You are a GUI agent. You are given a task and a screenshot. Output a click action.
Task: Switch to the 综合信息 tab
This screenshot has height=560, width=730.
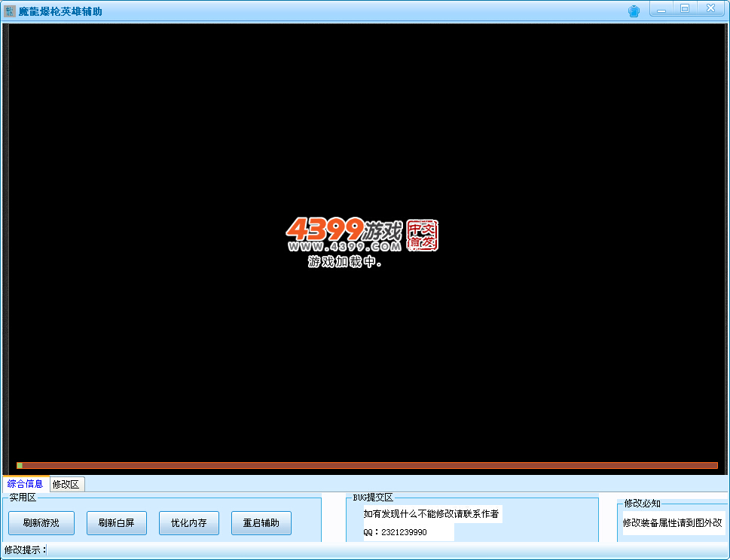click(25, 484)
